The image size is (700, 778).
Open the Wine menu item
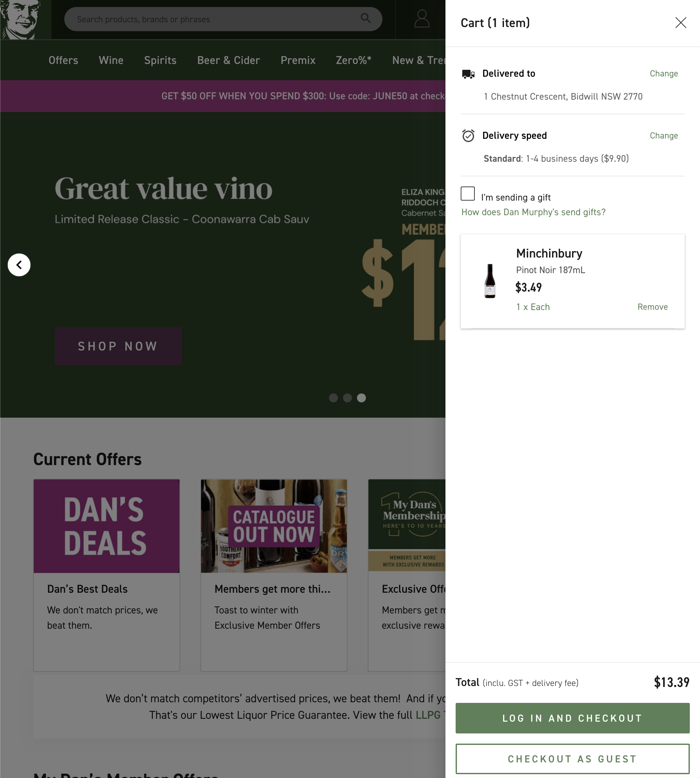click(x=111, y=60)
